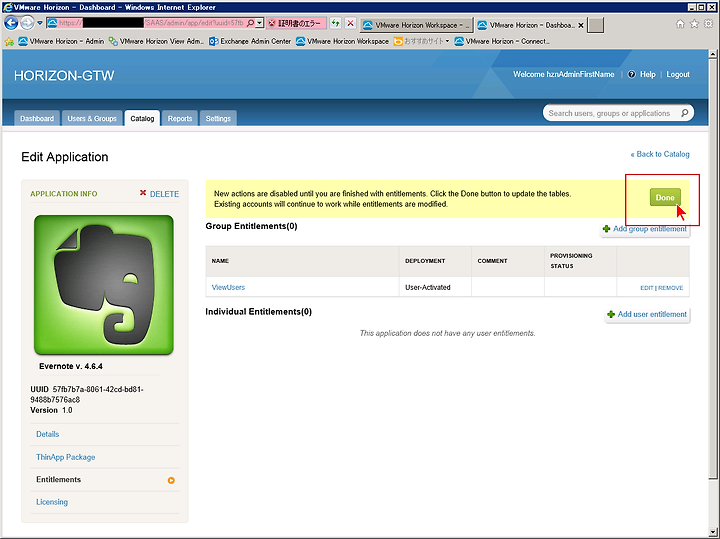The height and width of the screenshot is (539, 720).
Task: Open the recent pages dropdown arrow
Action: point(40,23)
